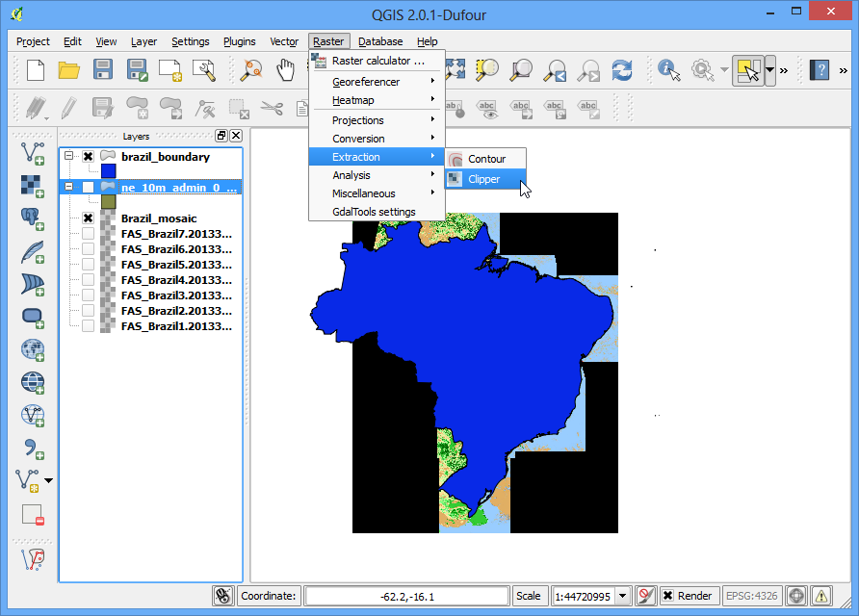Click the EPSG:4326 CRS button
Viewport: 859px width, 616px height.
tap(751, 596)
